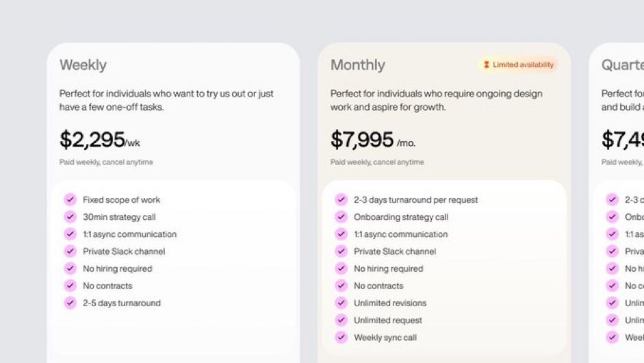Click the Limited availability badge
644x363 pixels.
tap(518, 64)
